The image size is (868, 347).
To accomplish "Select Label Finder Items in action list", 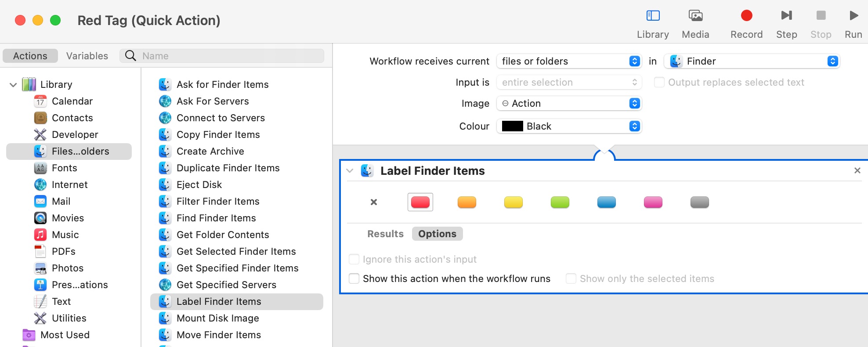I will point(237,301).
